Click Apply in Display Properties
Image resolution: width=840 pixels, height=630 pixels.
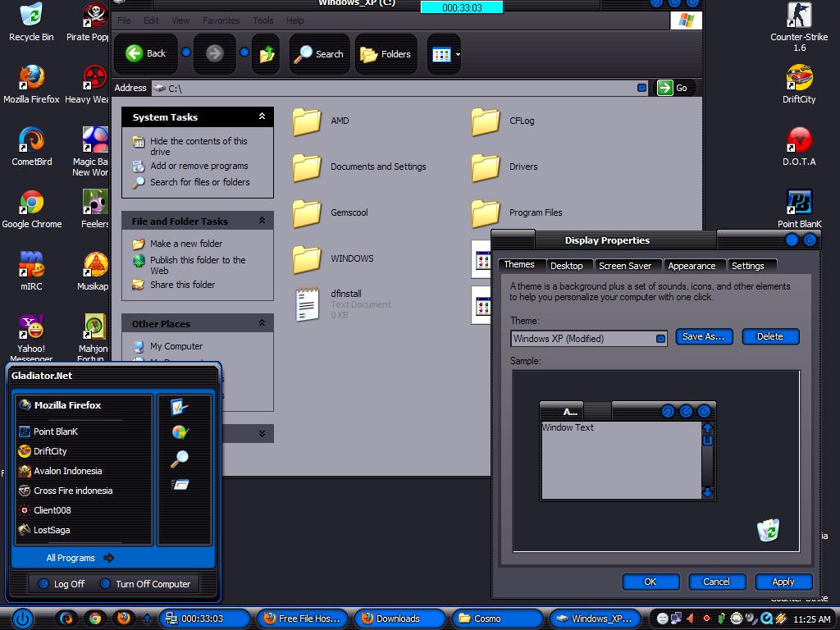tap(783, 582)
